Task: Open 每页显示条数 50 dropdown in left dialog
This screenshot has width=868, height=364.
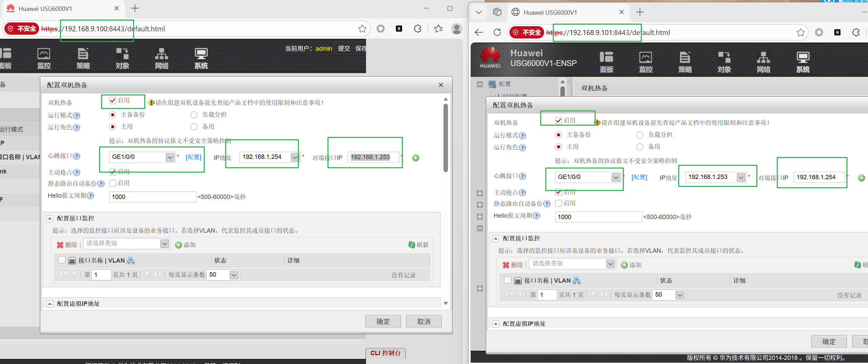Action: pos(234,275)
